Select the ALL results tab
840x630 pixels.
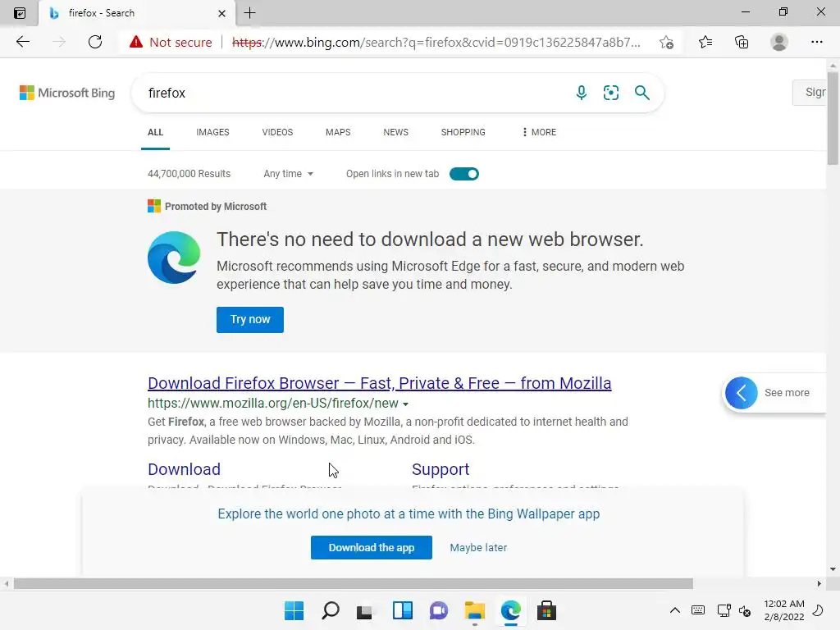tap(155, 132)
